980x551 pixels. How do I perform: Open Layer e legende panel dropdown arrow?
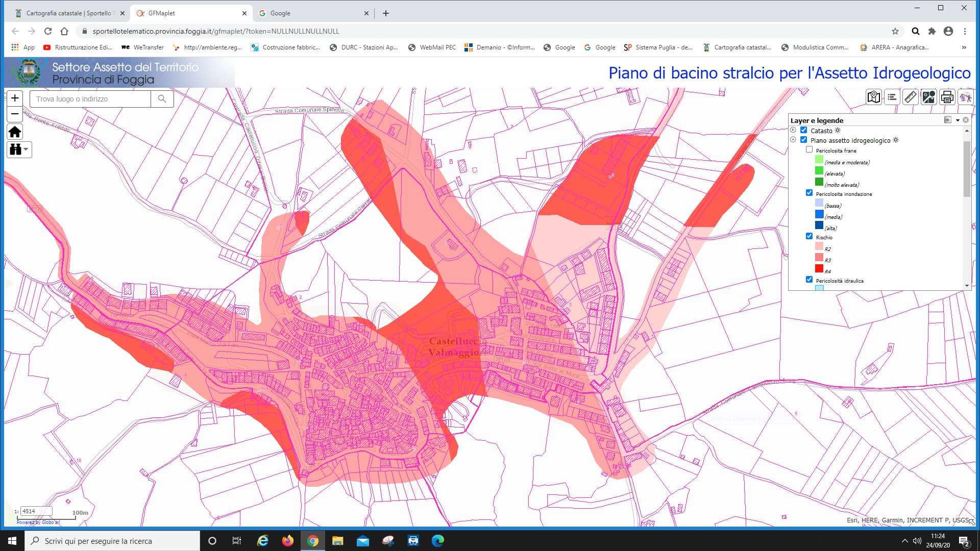pyautogui.click(x=958, y=120)
